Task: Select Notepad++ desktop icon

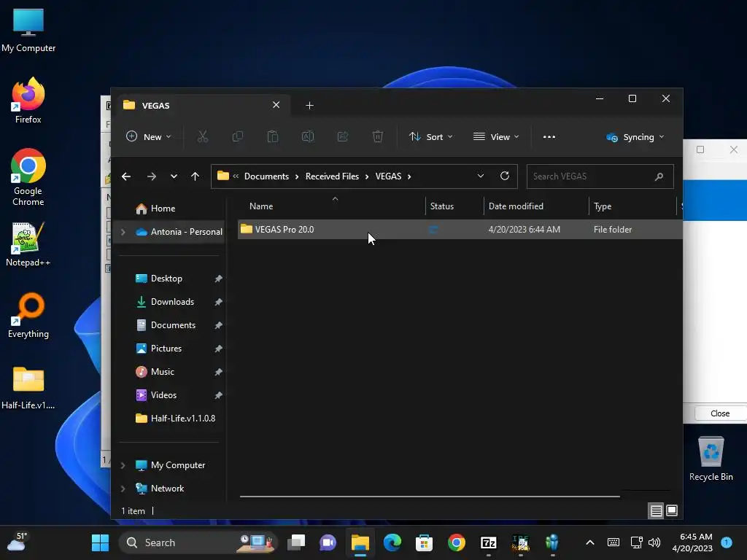Action: [x=28, y=244]
